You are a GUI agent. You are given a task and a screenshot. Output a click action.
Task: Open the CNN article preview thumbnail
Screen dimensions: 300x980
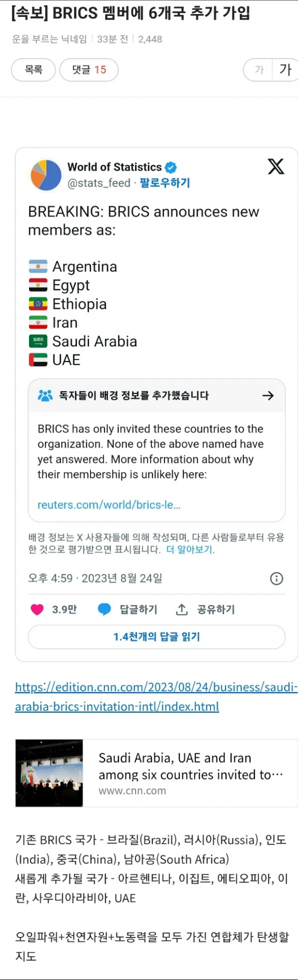49,773
